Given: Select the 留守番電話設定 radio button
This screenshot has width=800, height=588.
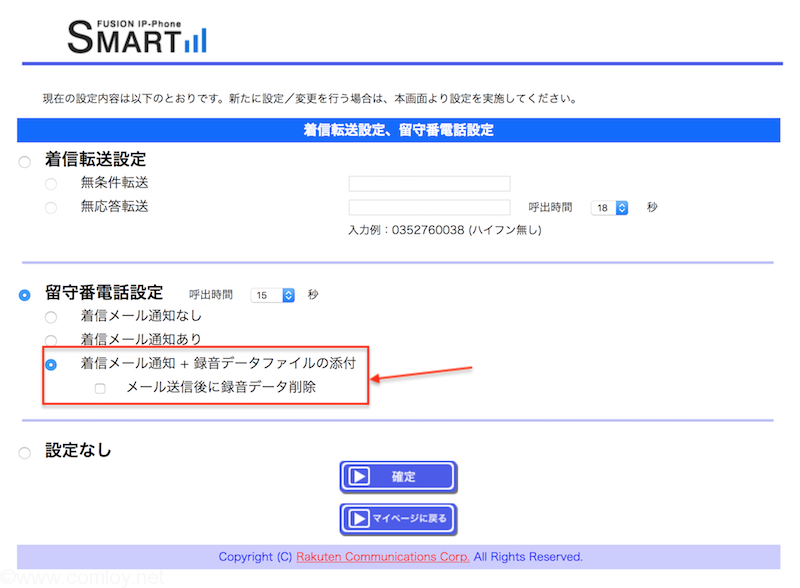Looking at the screenshot, I should pyautogui.click(x=24, y=295).
